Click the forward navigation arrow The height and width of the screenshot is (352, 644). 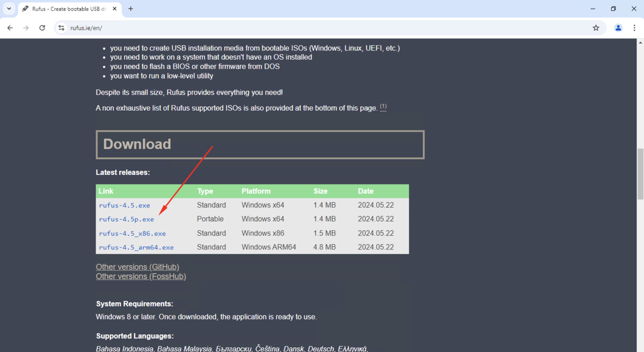pos(26,28)
